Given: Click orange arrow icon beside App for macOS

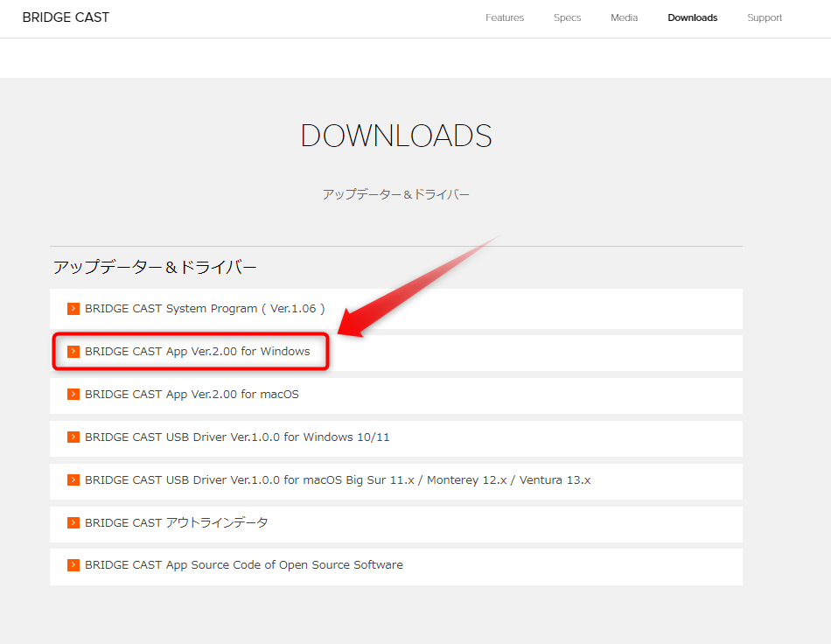Looking at the screenshot, I should pos(73,395).
